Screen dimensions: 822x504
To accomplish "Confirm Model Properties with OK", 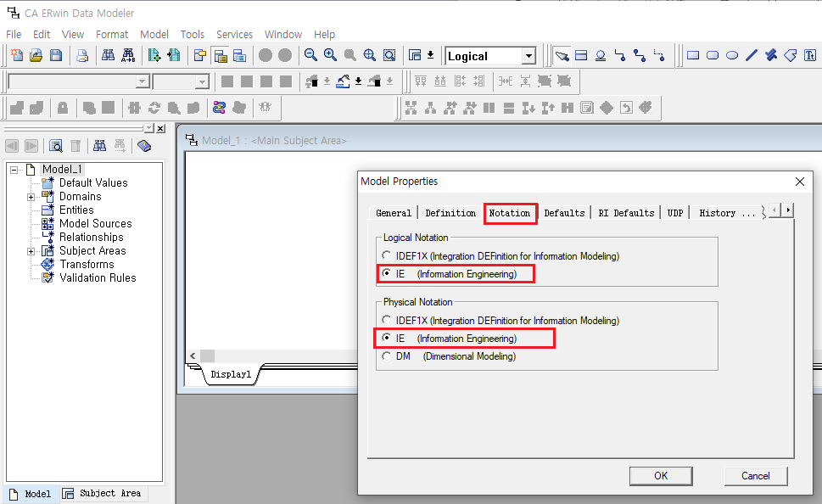I will (x=661, y=476).
